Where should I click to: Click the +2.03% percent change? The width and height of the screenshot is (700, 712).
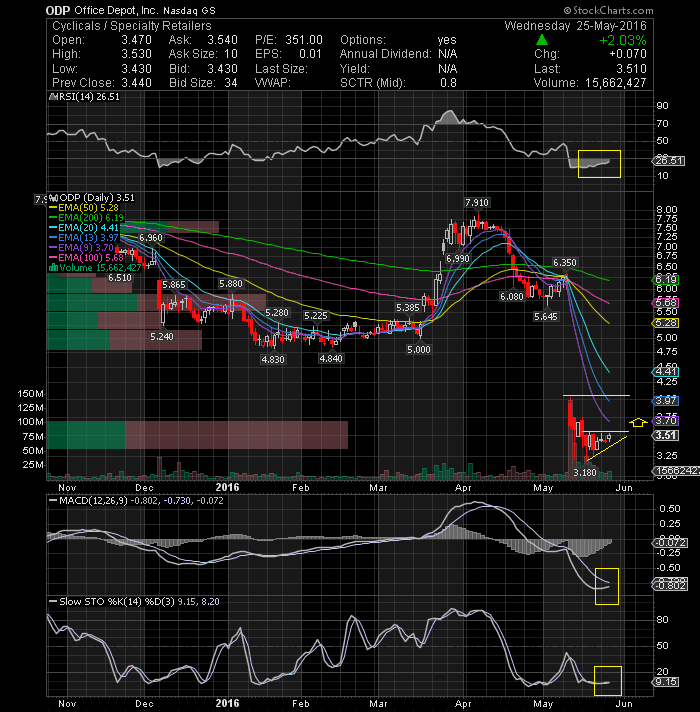pyautogui.click(x=623, y=40)
